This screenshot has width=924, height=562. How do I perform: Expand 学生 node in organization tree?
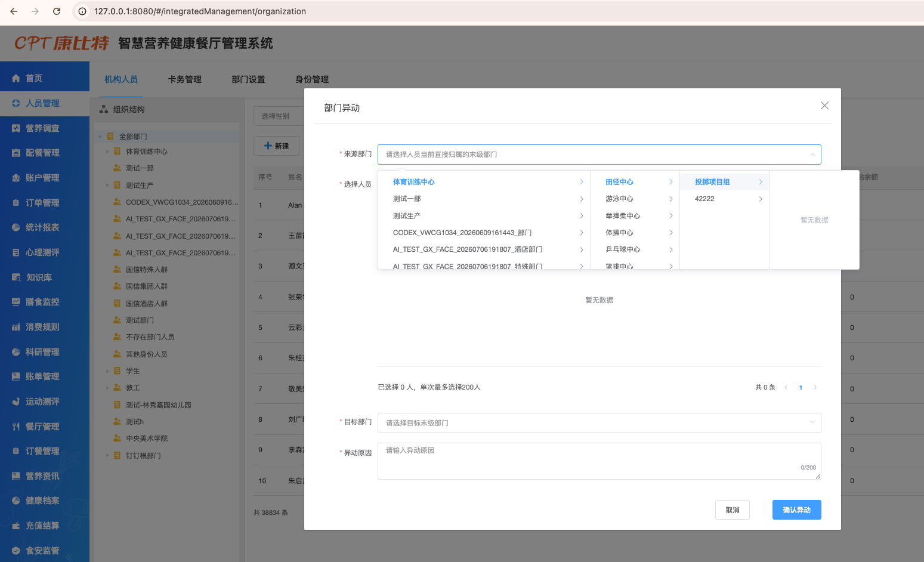tap(107, 371)
